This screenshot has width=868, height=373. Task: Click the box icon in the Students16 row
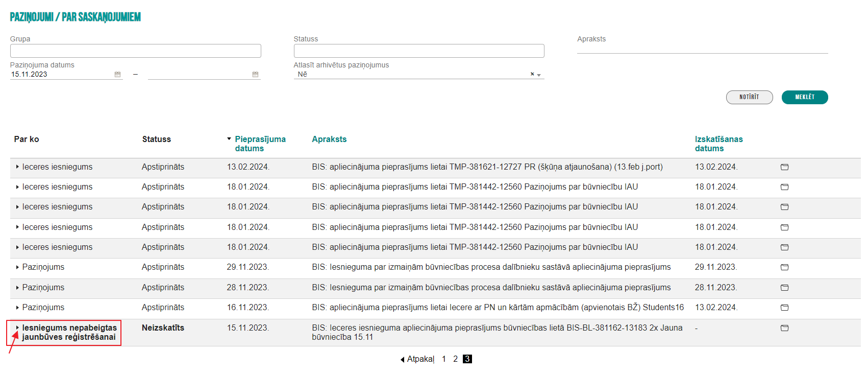pos(785,308)
